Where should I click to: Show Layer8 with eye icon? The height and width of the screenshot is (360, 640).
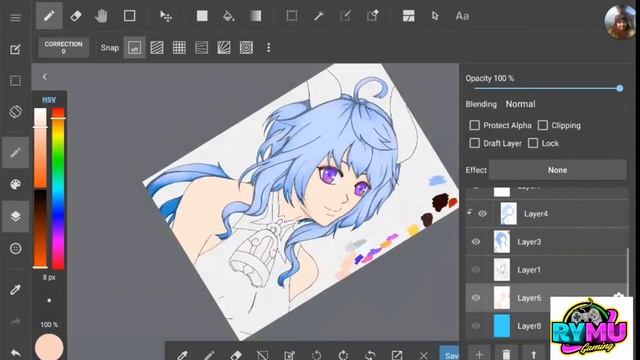tap(476, 326)
